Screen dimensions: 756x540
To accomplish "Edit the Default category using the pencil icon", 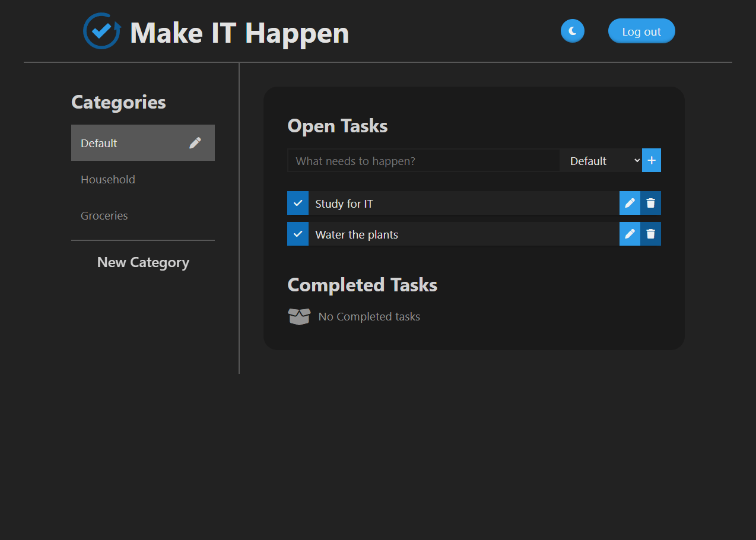I will coord(195,142).
